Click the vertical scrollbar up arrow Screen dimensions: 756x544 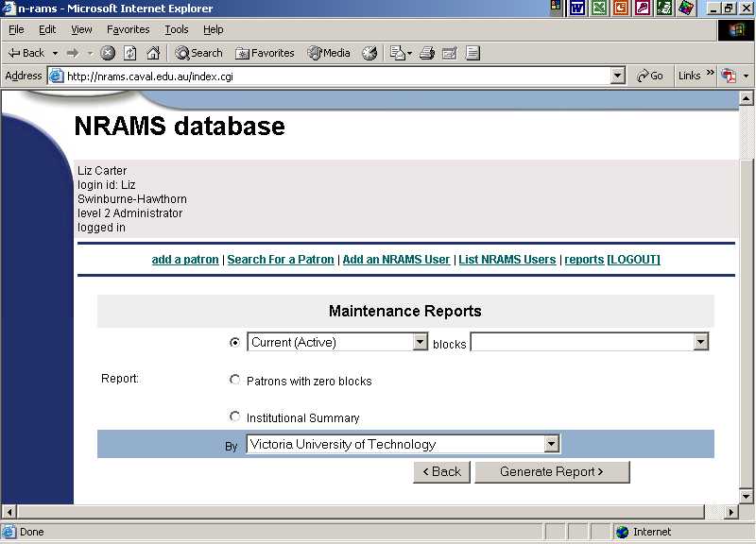click(746, 98)
